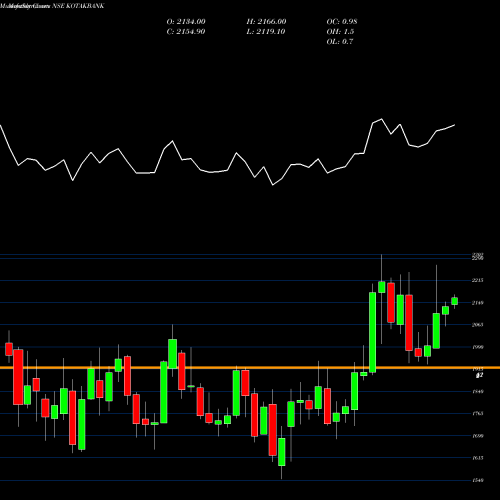500x500 pixels.
Task: Click the 1615 price axis label
Action: pyautogui.click(x=478, y=458)
